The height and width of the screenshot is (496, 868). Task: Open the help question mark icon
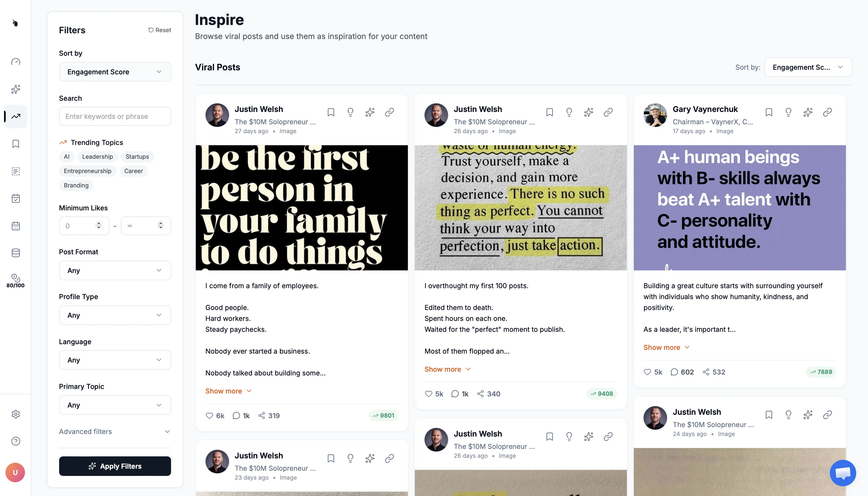click(16, 441)
